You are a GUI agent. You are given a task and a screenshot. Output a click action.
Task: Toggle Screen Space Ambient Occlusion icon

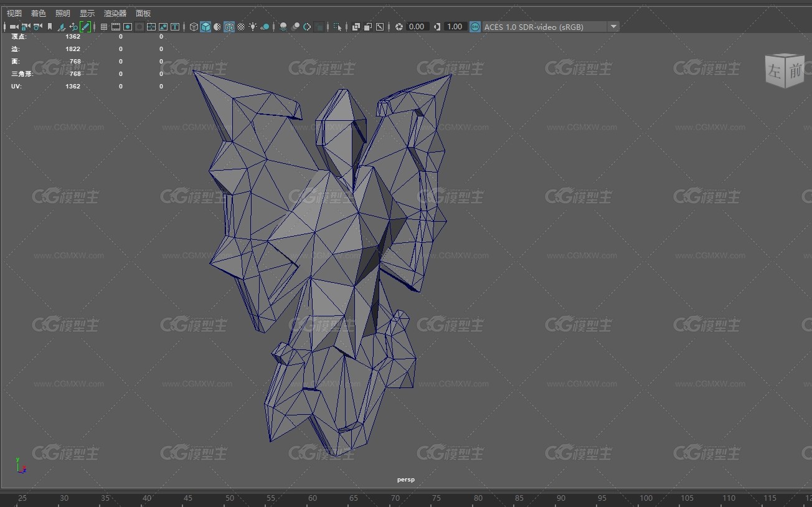[283, 27]
